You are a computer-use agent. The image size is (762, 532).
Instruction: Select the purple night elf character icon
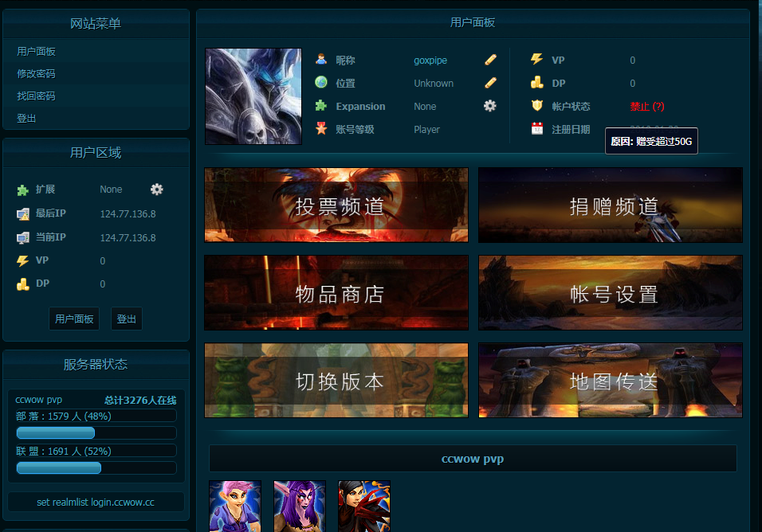coord(300,506)
